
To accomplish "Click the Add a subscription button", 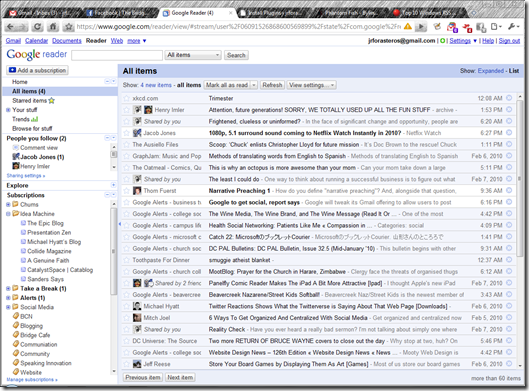I will (37, 70).
